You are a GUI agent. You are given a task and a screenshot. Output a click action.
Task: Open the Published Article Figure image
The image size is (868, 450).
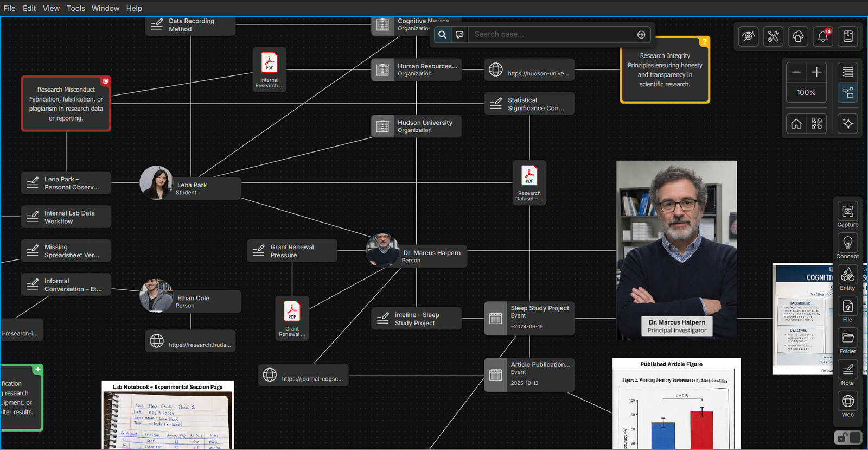click(676, 403)
